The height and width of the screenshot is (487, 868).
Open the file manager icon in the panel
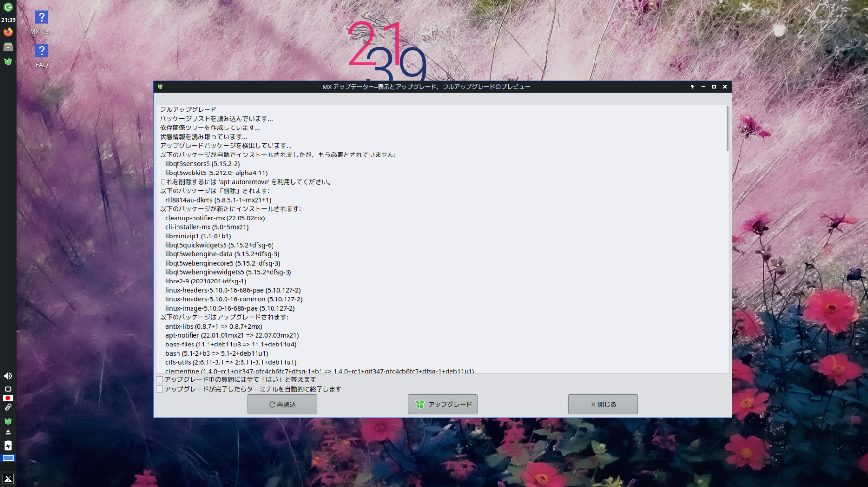pos(8,47)
